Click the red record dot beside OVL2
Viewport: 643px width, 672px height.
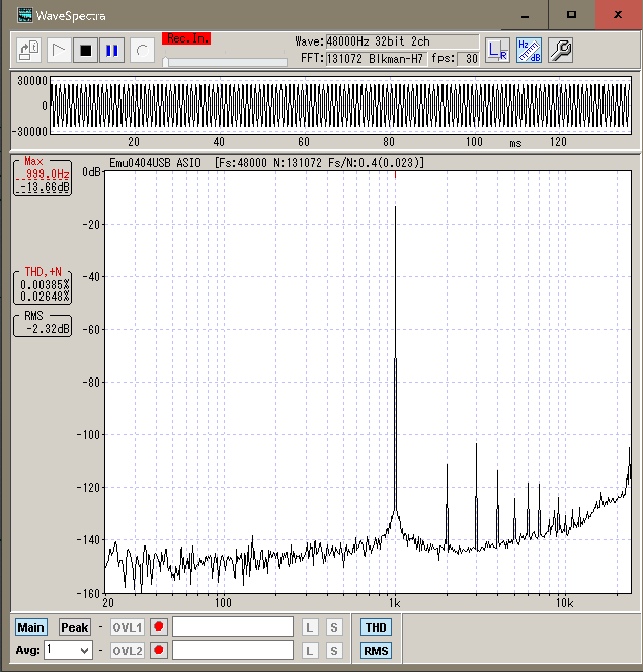click(159, 650)
